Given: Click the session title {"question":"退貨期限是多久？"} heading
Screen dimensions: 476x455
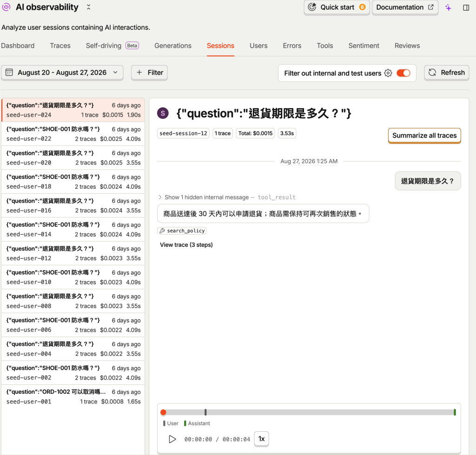Looking at the screenshot, I should click(x=264, y=113).
